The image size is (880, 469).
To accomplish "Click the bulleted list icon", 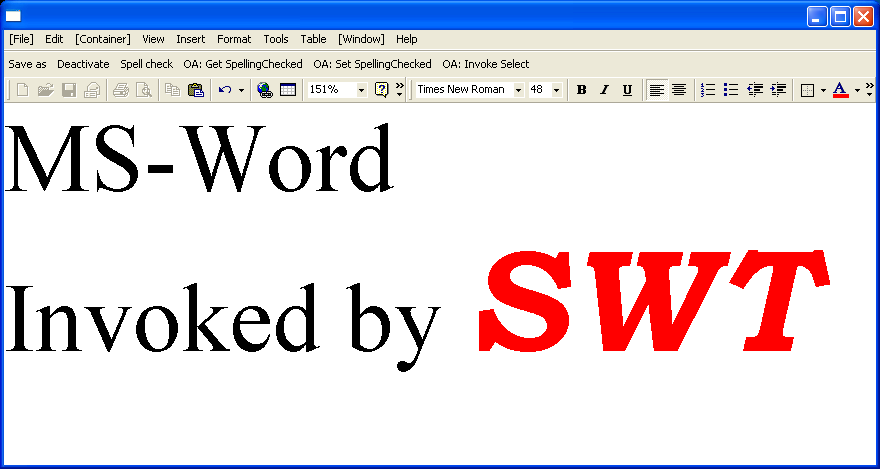I will point(731,90).
